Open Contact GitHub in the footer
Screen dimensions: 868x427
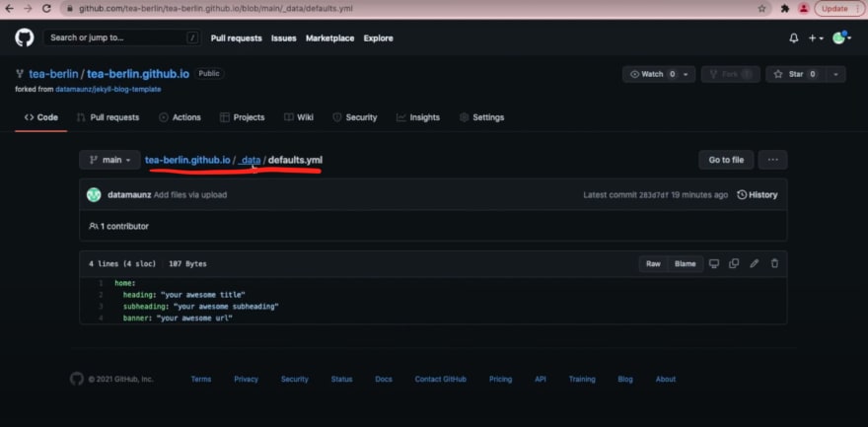point(441,380)
